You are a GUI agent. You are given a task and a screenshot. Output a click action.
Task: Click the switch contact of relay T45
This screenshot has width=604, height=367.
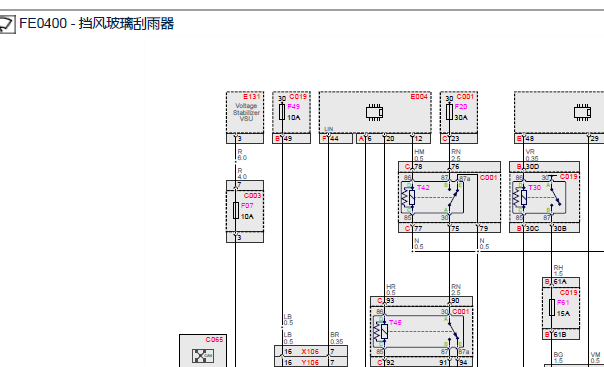[454, 332]
